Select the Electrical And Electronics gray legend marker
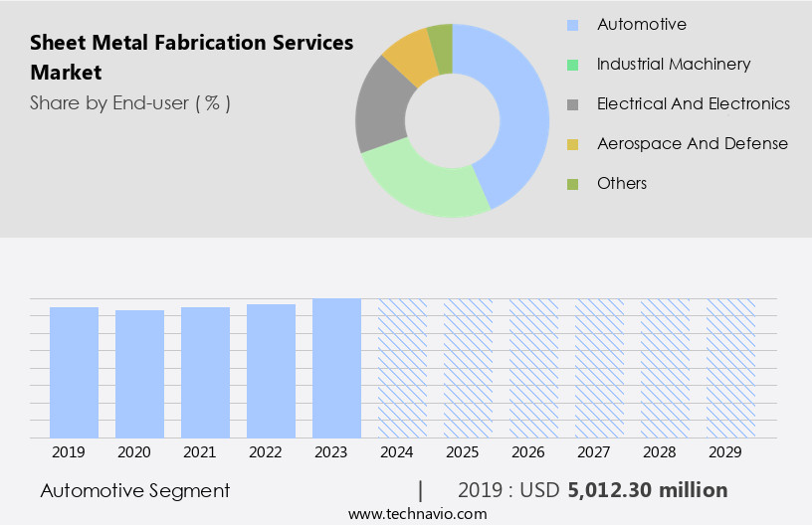This screenshot has height=525, width=812. click(572, 104)
